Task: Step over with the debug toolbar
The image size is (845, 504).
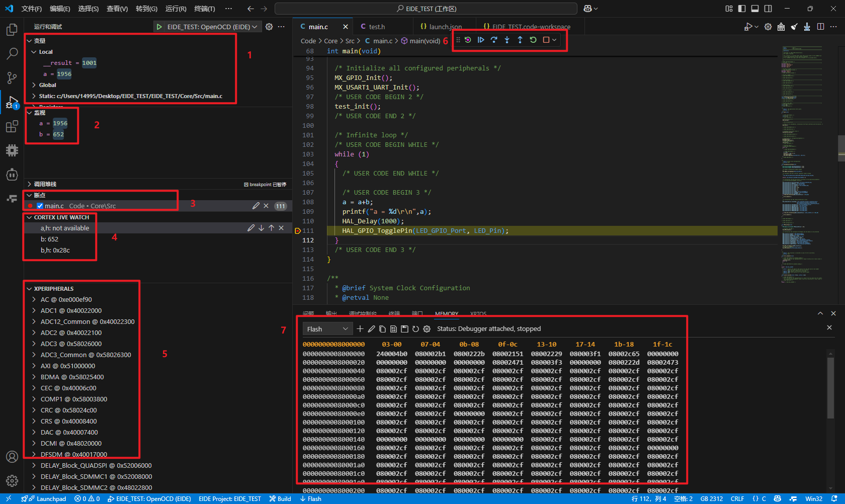Action: tap(494, 40)
